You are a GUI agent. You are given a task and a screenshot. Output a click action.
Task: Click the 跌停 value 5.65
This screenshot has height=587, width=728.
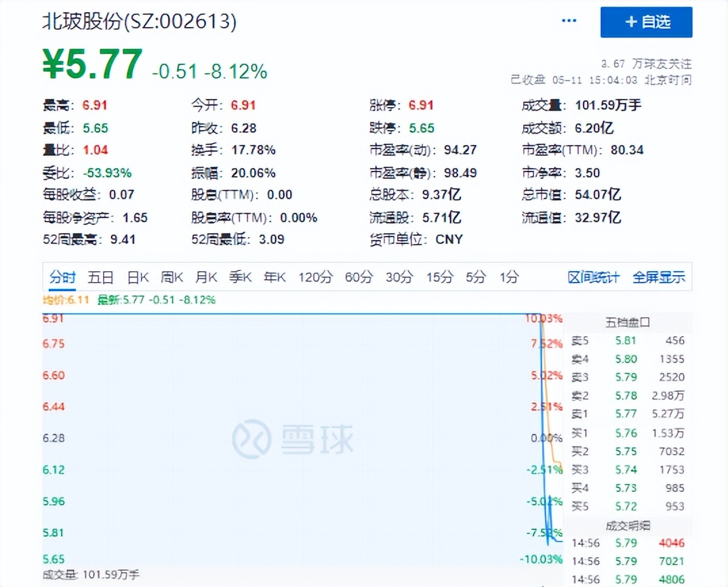(422, 127)
